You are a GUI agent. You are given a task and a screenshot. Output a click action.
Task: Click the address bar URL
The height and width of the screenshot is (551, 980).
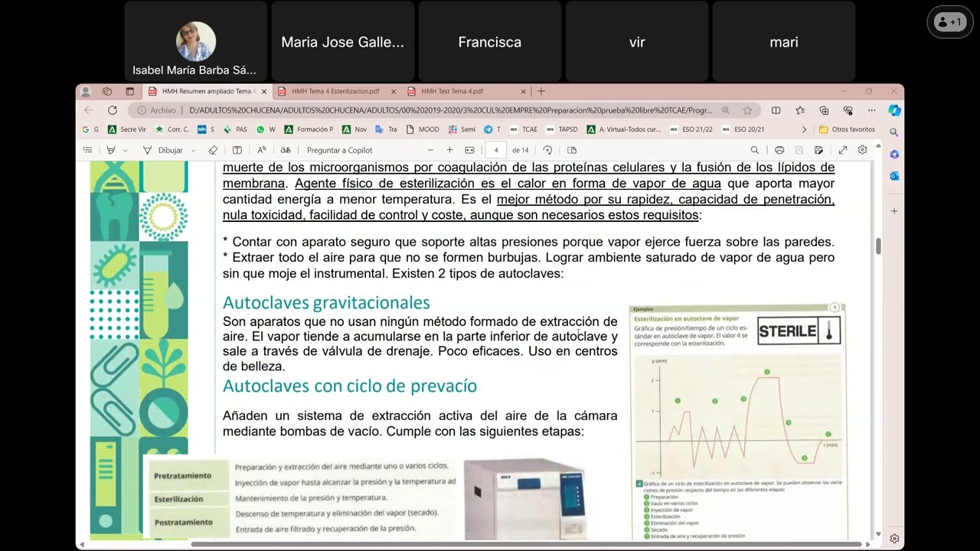450,110
